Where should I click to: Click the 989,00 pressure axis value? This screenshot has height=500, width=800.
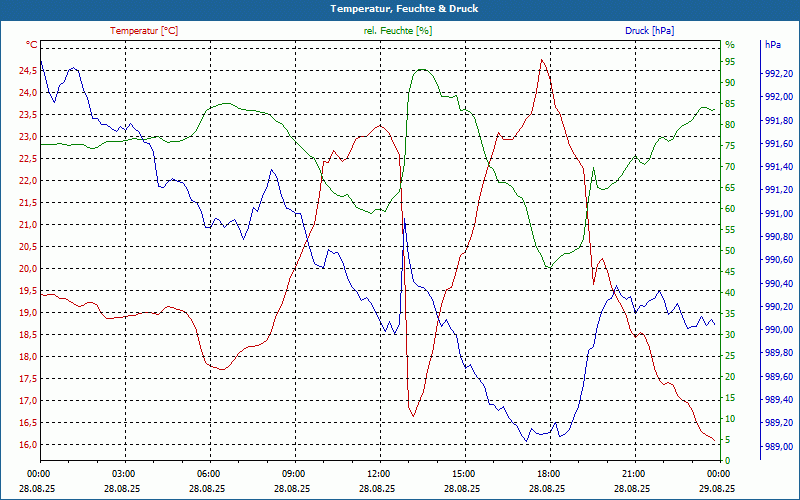click(779, 447)
